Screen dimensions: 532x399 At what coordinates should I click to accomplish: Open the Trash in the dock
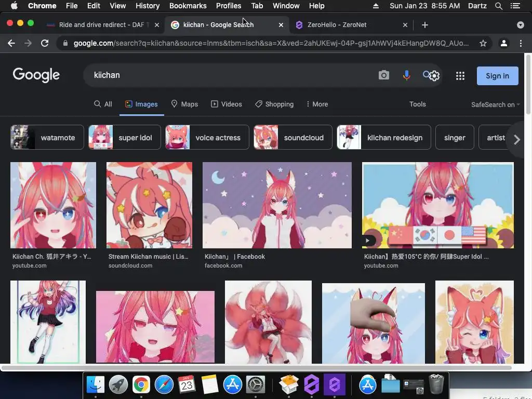click(436, 384)
